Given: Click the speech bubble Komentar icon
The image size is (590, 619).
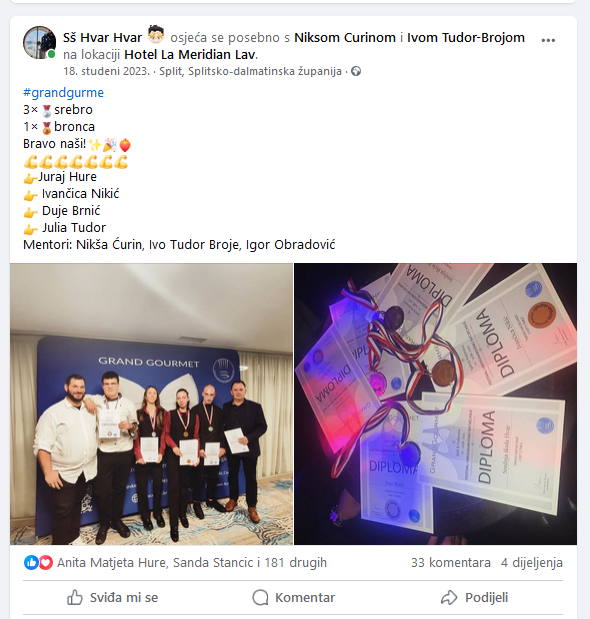Looking at the screenshot, I should tap(260, 597).
